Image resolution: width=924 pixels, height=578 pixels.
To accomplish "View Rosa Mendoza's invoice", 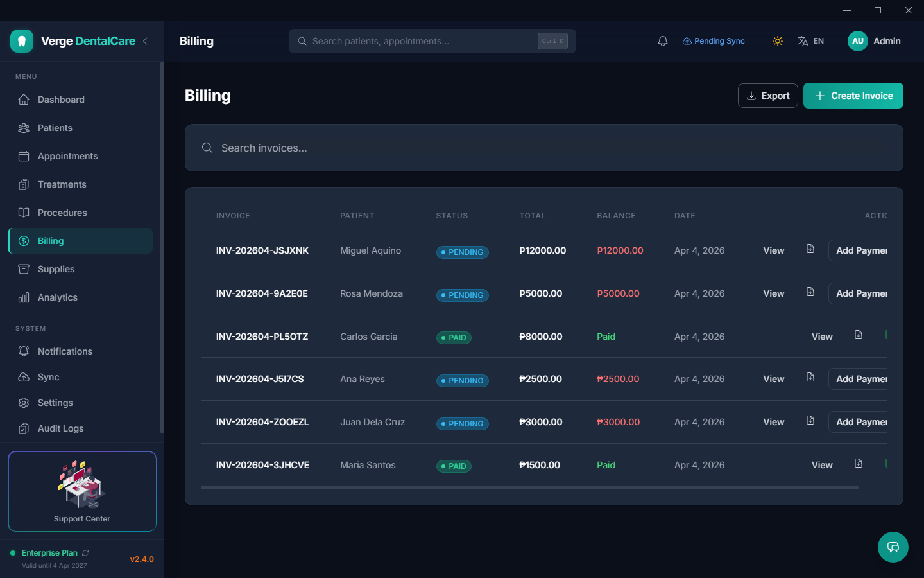I will [x=774, y=293].
